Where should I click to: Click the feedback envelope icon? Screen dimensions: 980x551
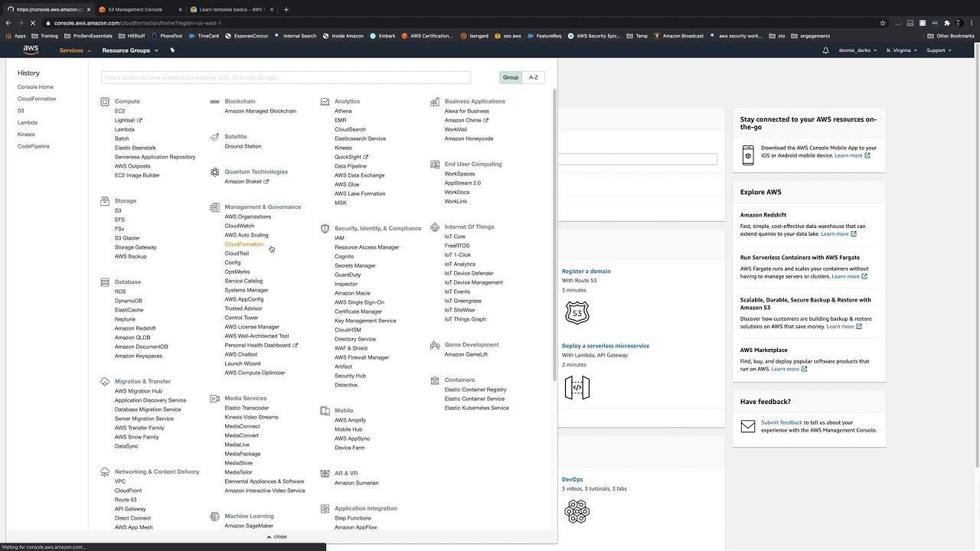click(x=748, y=426)
